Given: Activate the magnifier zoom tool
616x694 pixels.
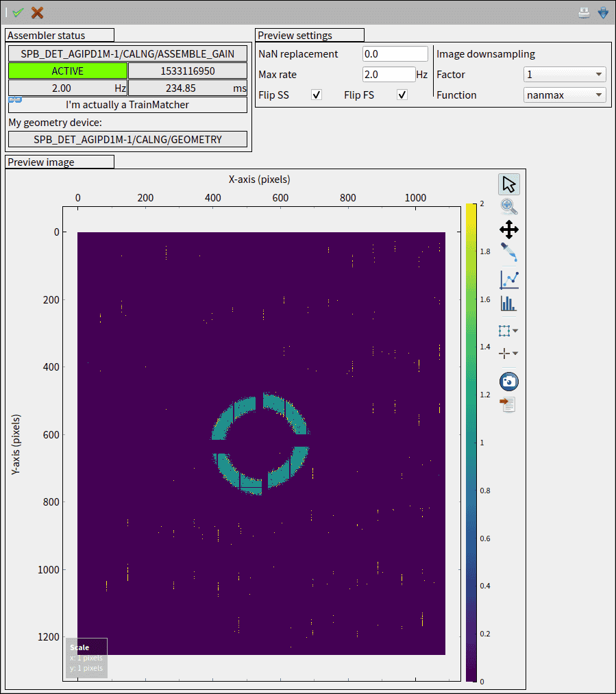Looking at the screenshot, I should coord(509,207).
